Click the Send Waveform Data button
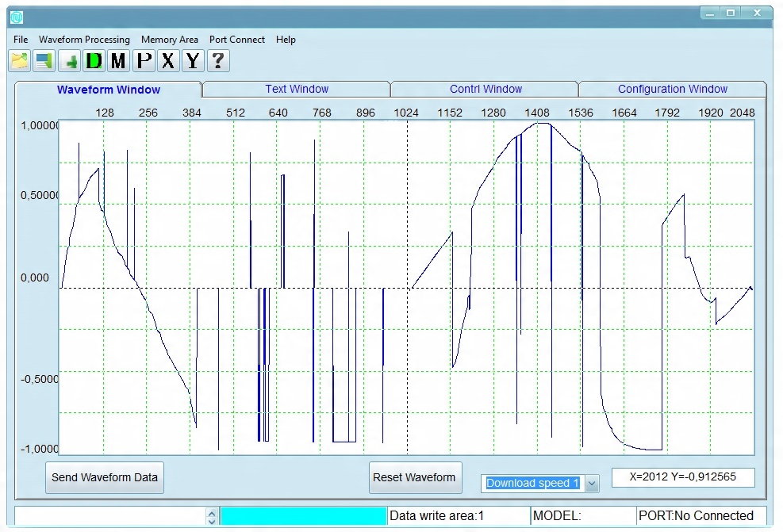 105,477
